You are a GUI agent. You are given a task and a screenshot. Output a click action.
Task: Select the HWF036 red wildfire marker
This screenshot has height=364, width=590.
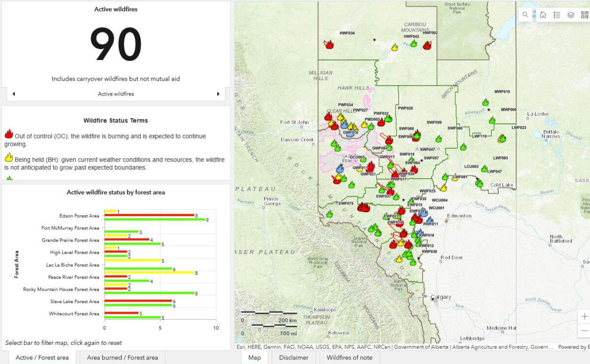pyautogui.click(x=328, y=44)
